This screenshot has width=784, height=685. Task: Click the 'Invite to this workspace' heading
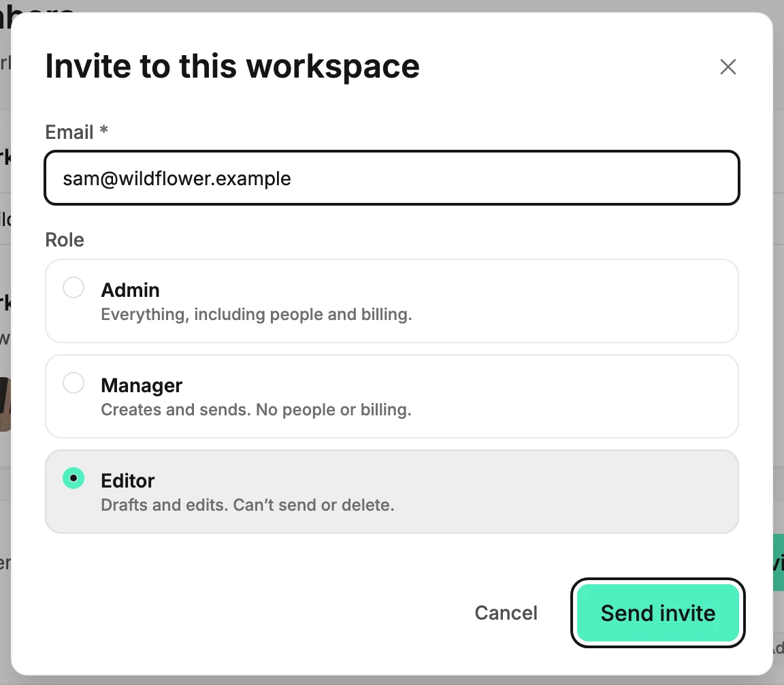pos(233,67)
